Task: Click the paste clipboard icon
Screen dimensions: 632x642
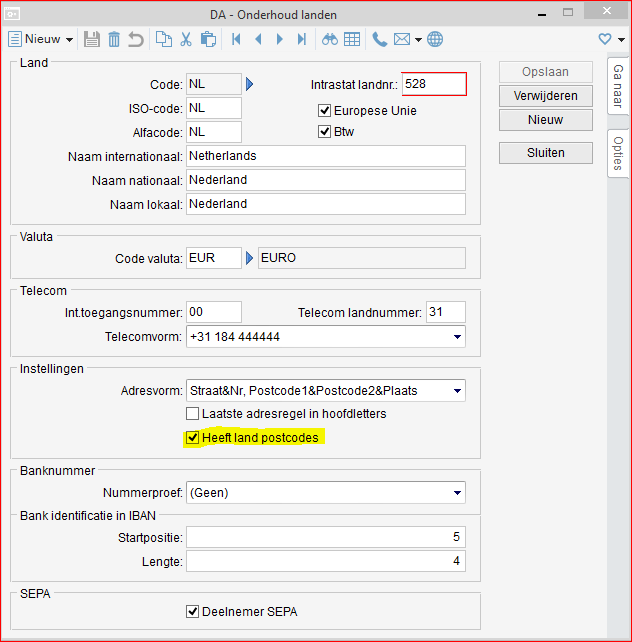Action: (x=208, y=39)
